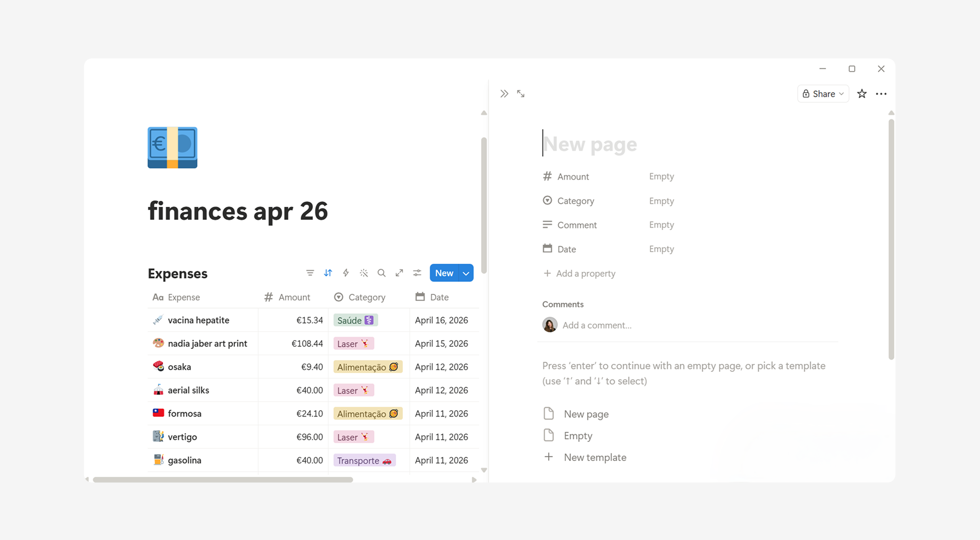Create a record with the New button
The height and width of the screenshot is (540, 980).
coord(444,273)
